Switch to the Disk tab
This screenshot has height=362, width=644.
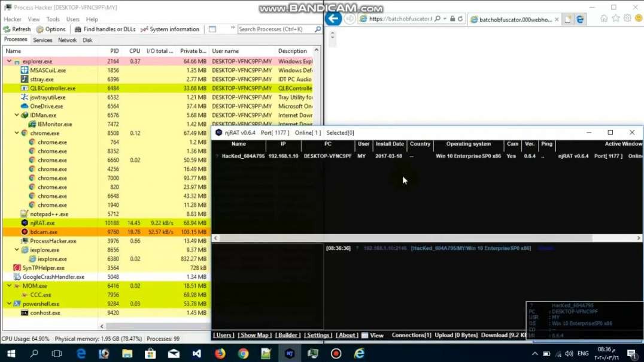coord(87,40)
